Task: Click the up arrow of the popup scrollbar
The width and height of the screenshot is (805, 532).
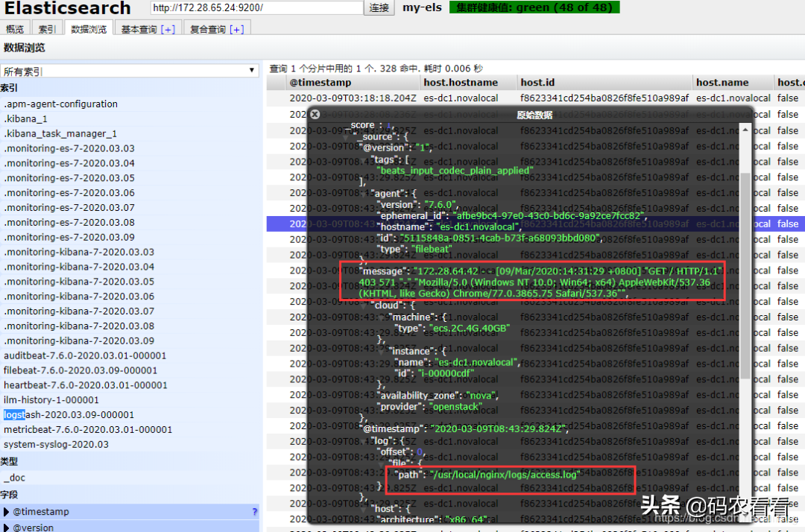Action: 745,130
